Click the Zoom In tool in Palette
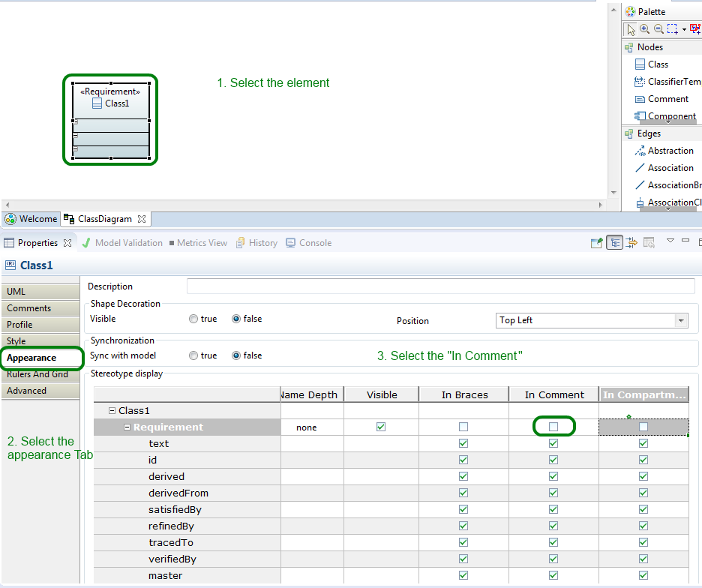 [x=645, y=29]
